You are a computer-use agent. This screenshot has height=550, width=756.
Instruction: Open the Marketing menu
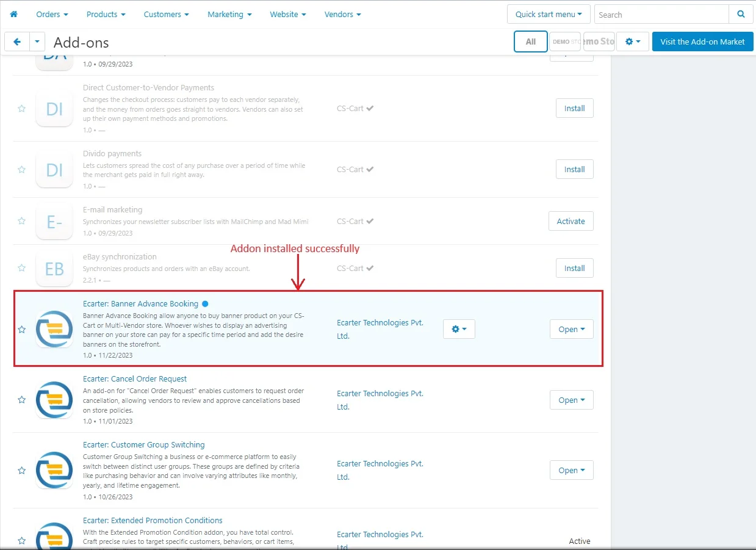[229, 14]
